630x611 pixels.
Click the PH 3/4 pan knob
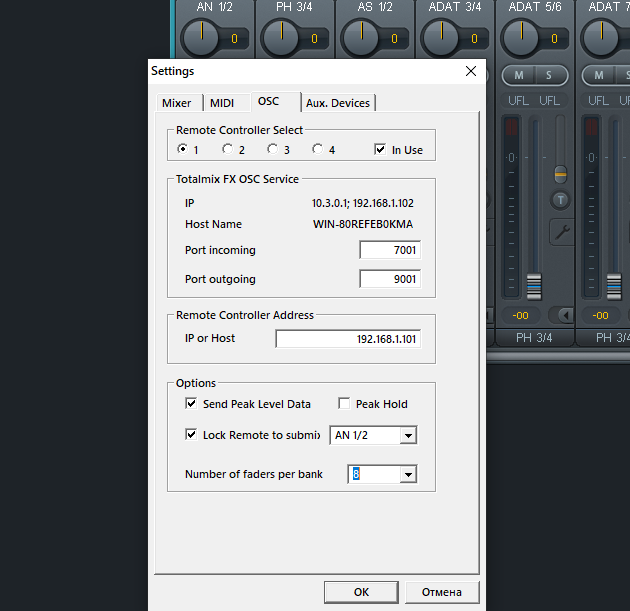pyautogui.click(x=281, y=38)
